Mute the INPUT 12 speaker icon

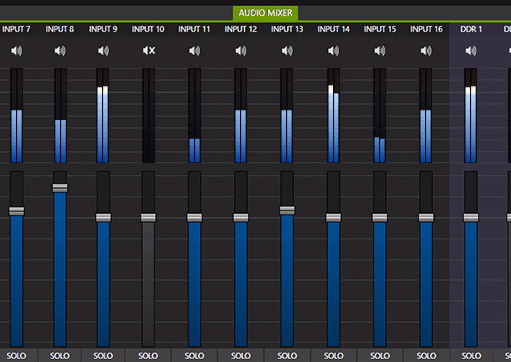pyautogui.click(x=241, y=51)
